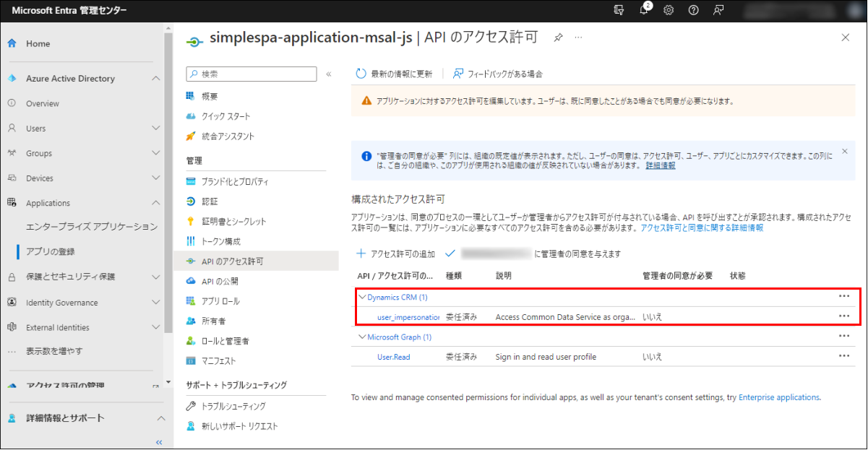Expand the Users section
Screen dimensions: 868x450
pyautogui.click(x=155, y=129)
